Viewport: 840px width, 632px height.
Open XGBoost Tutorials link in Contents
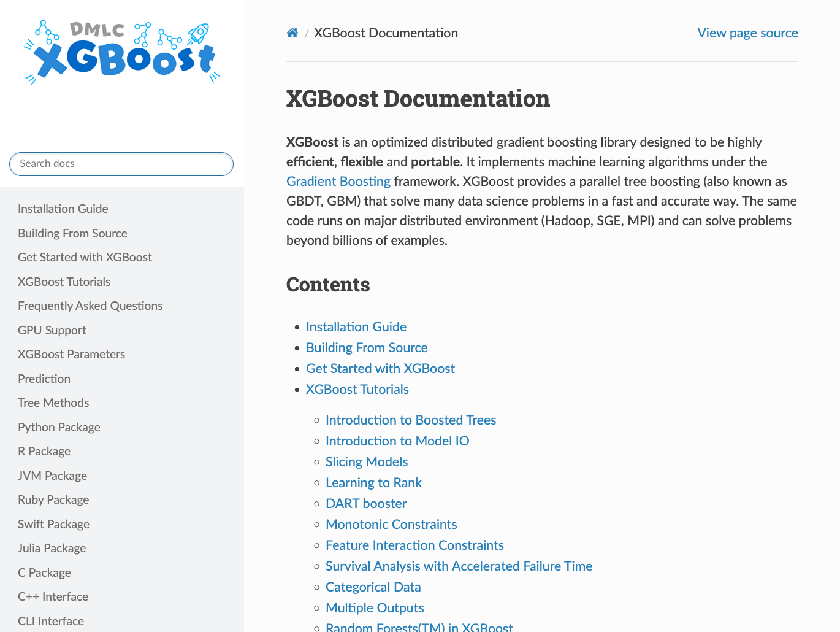click(x=357, y=390)
